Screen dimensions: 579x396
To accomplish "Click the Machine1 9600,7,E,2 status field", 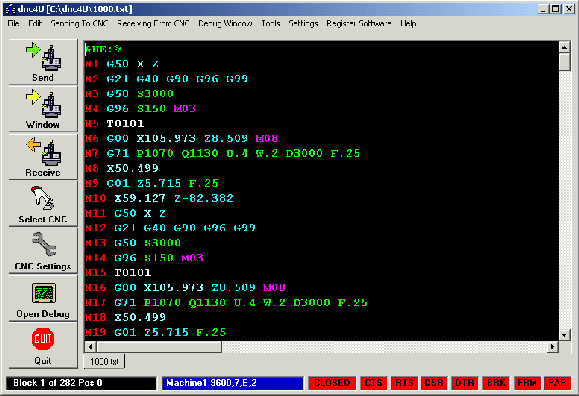I will (x=233, y=383).
